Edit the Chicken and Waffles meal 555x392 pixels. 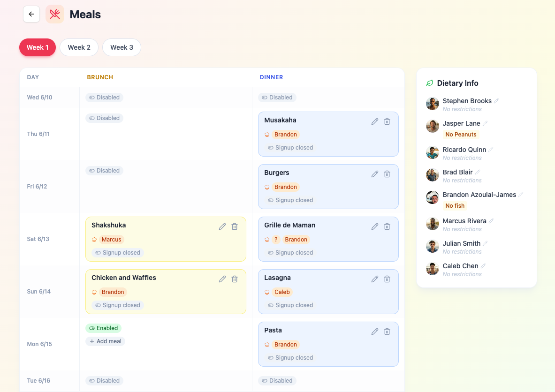coord(222,279)
